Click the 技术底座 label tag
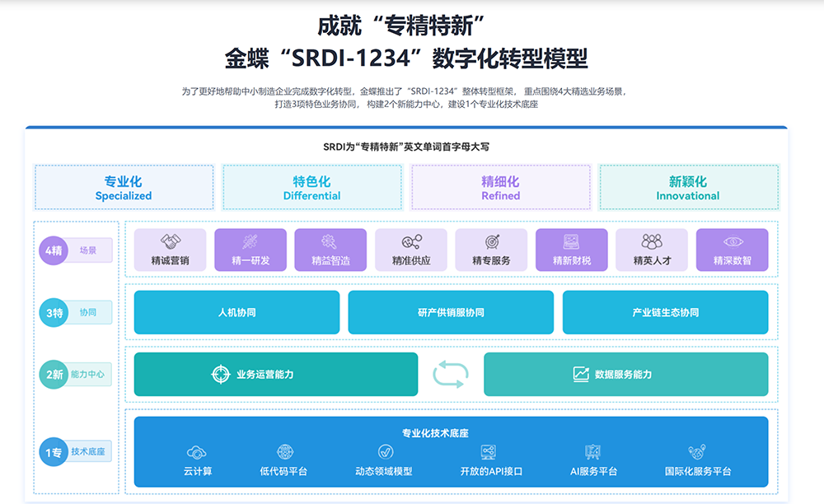Image resolution: width=824 pixels, height=504 pixels. pyautogui.click(x=88, y=451)
